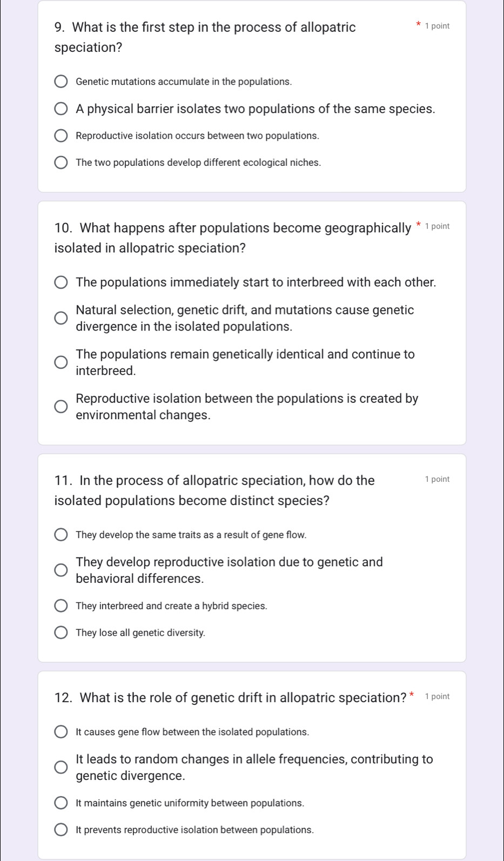This screenshot has width=504, height=861.
Task: Click the "1 point" label on question 12
Action: (436, 696)
